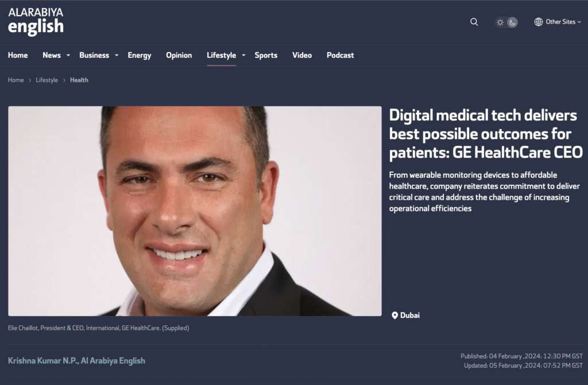Expand the Other Sites dropdown

[558, 22]
